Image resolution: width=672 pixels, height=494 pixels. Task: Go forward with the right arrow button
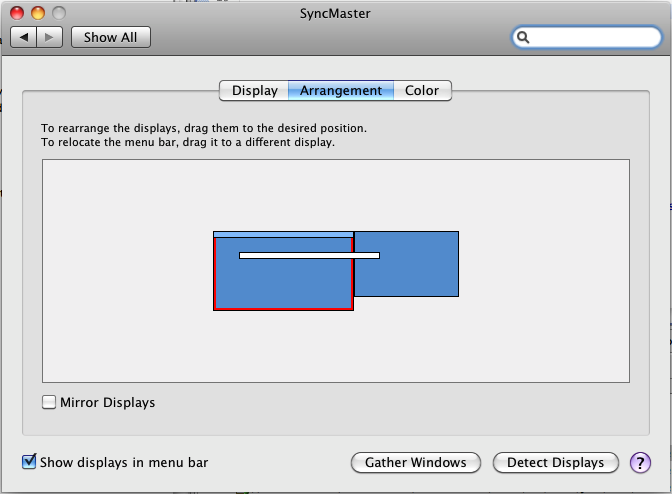(50, 37)
